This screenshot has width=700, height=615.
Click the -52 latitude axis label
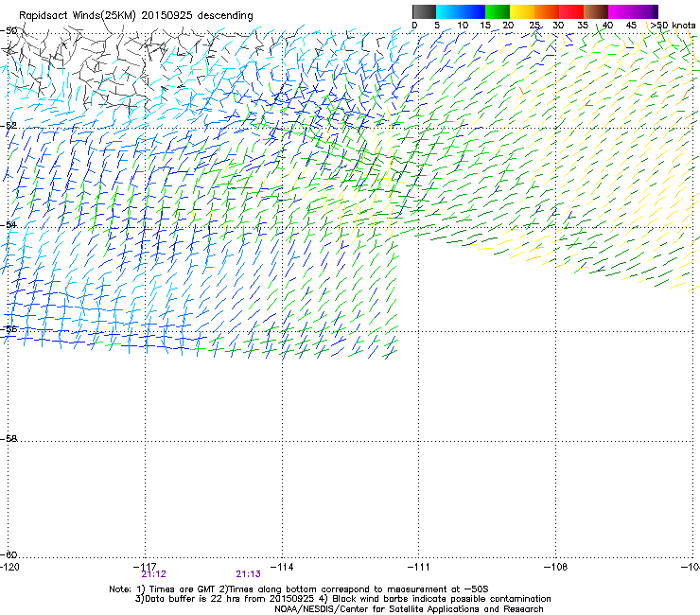pyautogui.click(x=9, y=126)
